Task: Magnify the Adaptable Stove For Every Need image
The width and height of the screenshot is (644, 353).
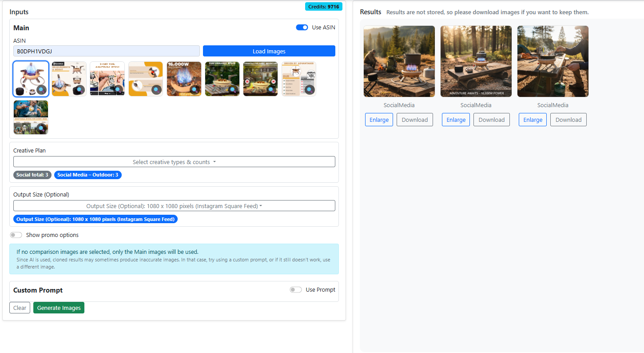Action: (41, 128)
